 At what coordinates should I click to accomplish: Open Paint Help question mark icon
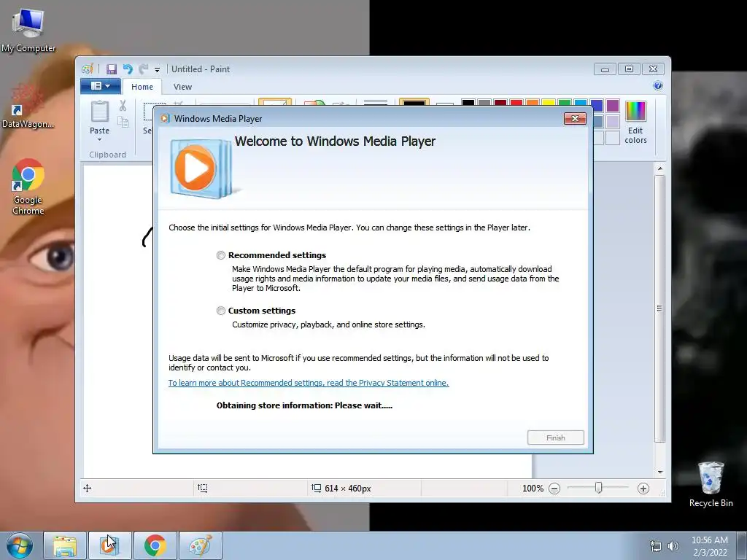coord(658,86)
